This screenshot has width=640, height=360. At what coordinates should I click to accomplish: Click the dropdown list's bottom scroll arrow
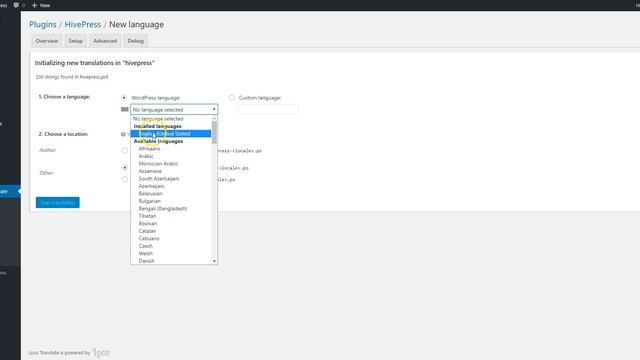214,261
